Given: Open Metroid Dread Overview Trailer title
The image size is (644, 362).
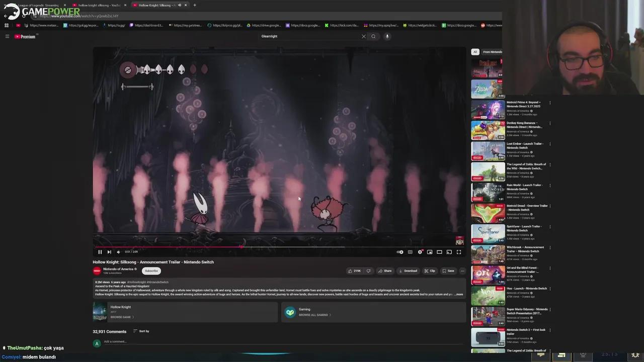Looking at the screenshot, I should coord(527,208).
